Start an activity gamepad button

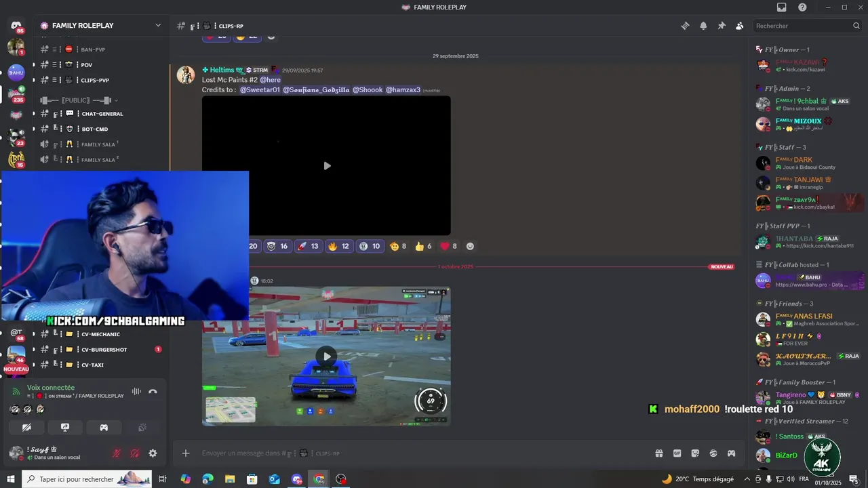[x=104, y=428]
